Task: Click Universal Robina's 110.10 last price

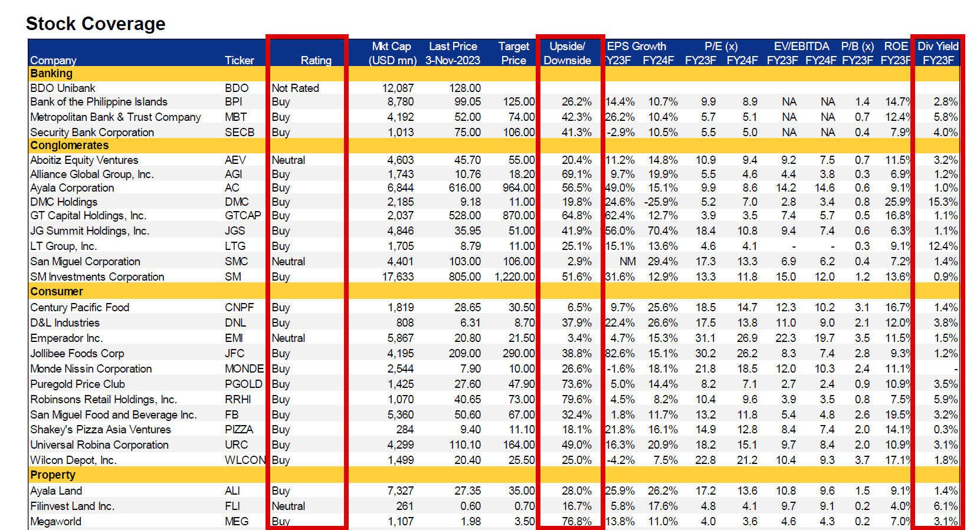Action: (464, 445)
